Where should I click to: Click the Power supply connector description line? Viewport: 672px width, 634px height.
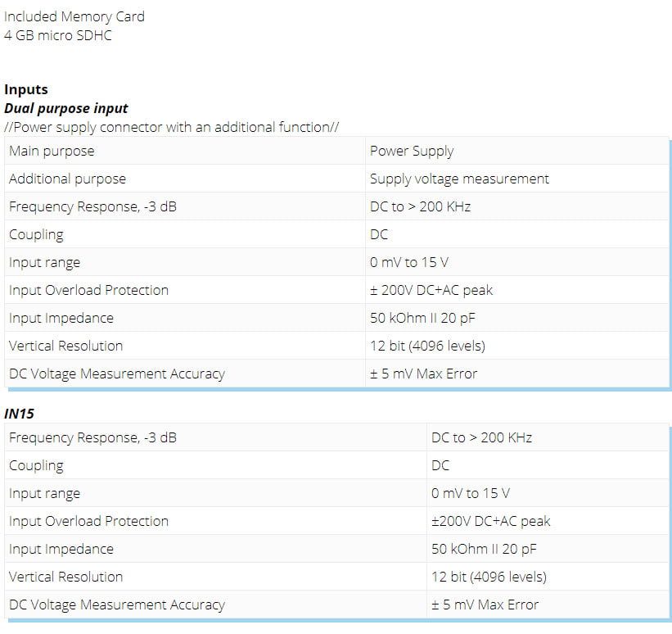(171, 128)
